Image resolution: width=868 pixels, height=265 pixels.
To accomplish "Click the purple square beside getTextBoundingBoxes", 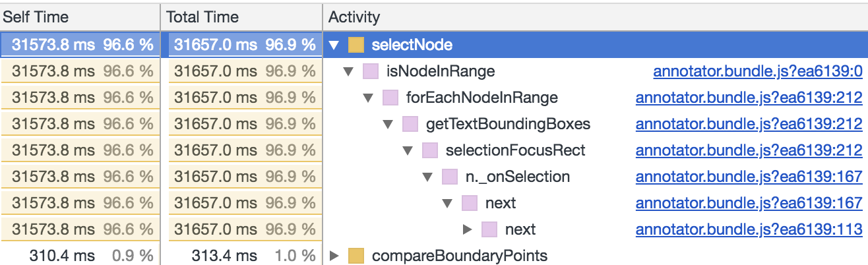I will (410, 124).
